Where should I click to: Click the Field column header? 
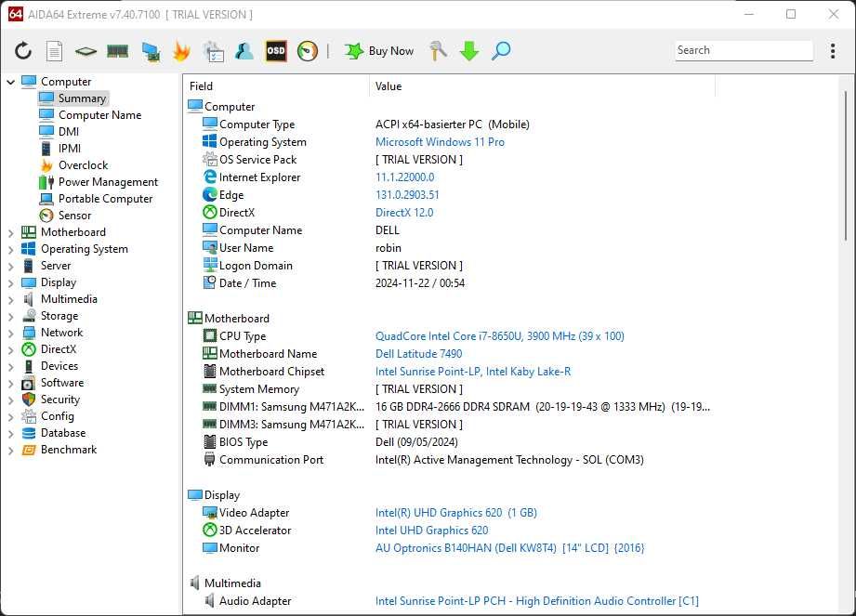tap(276, 86)
